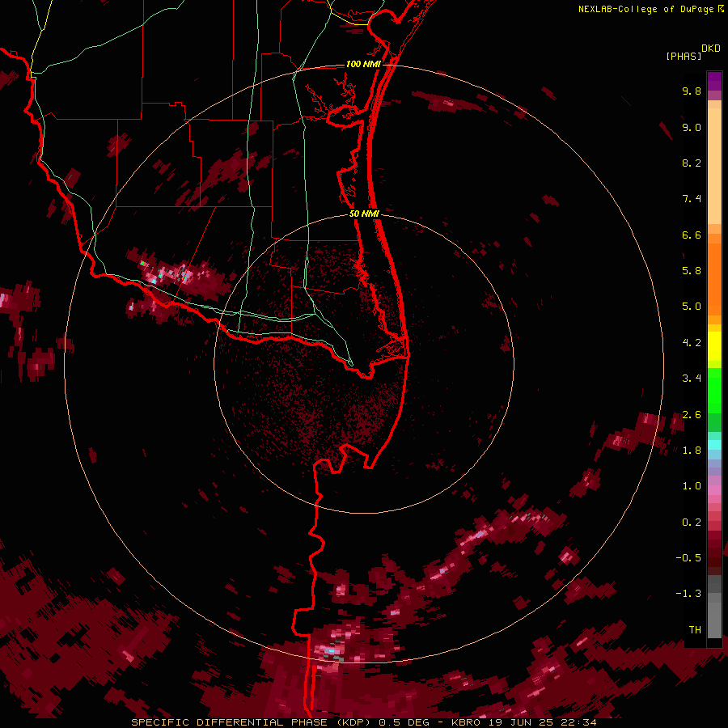Click the -1.3 legend value
This screenshot has width=728, height=728.
pyautogui.click(x=688, y=594)
